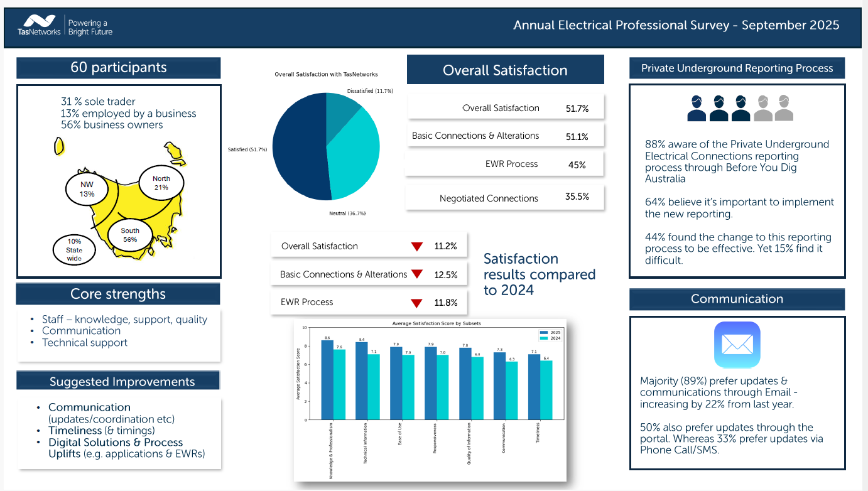Viewport: 868px width, 491px height.
Task: Click the North 21% map bubble
Action: tap(161, 183)
